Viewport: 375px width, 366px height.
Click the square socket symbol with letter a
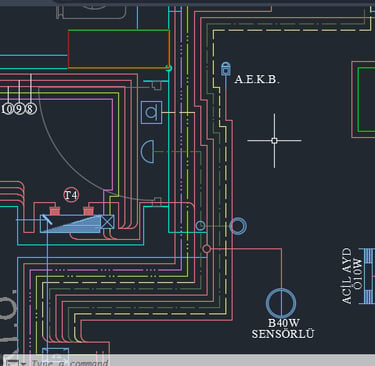pyautogui.click(x=152, y=113)
